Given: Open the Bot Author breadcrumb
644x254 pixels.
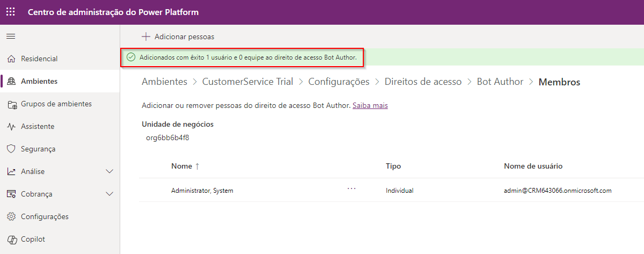Looking at the screenshot, I should 500,82.
